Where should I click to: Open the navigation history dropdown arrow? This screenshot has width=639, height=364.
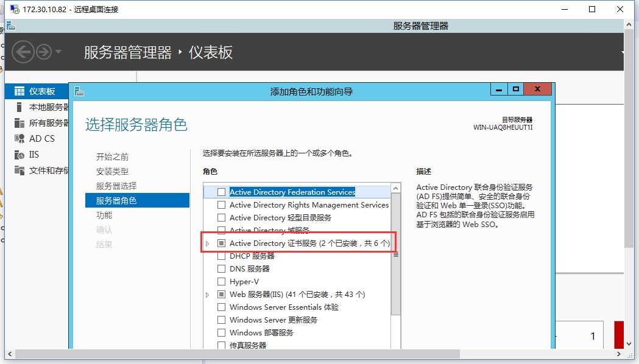tap(58, 52)
